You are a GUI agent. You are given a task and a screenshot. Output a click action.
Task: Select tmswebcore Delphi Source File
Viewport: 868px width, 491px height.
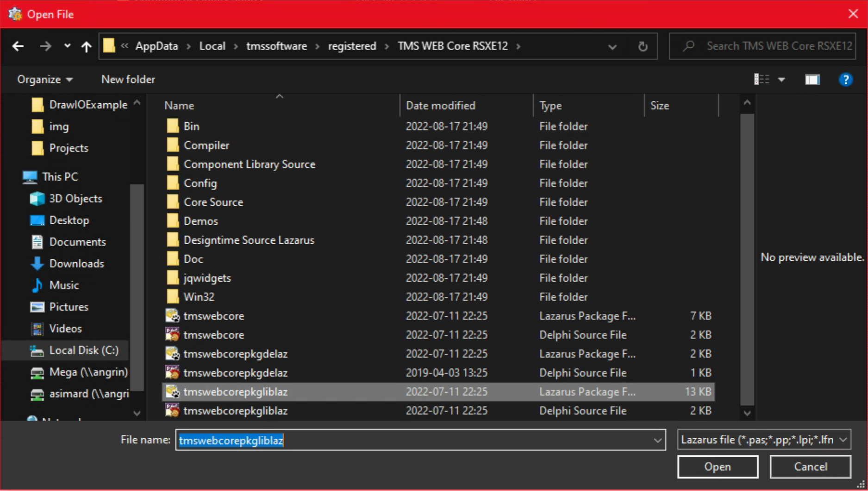point(438,335)
